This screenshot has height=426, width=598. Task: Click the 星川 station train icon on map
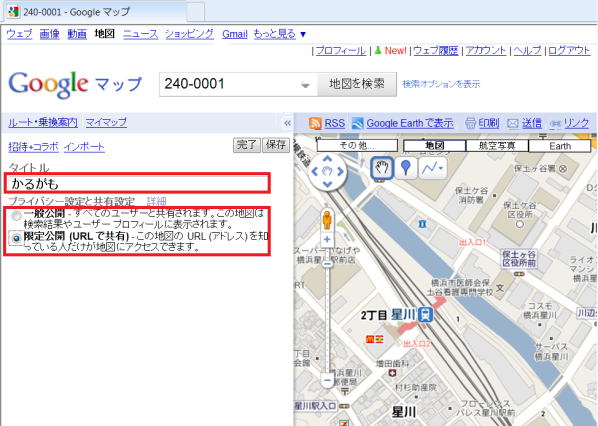(x=425, y=315)
